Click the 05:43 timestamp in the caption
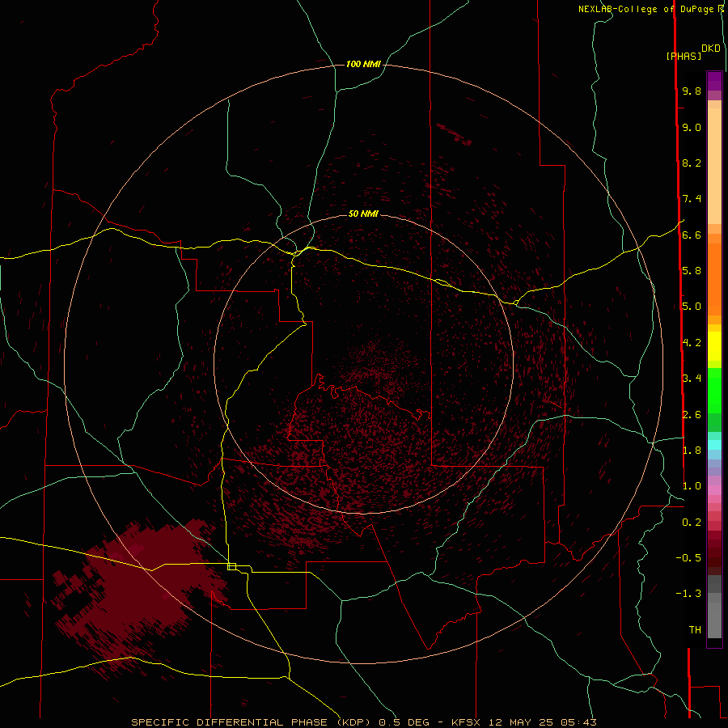 (578, 722)
